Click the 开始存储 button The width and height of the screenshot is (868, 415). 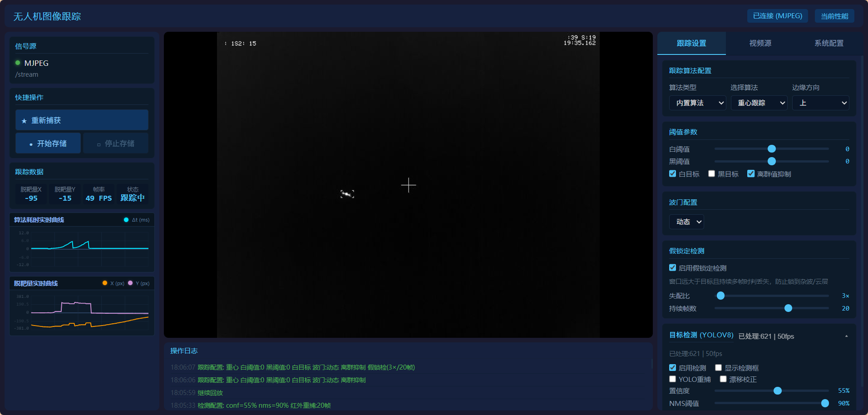point(48,143)
